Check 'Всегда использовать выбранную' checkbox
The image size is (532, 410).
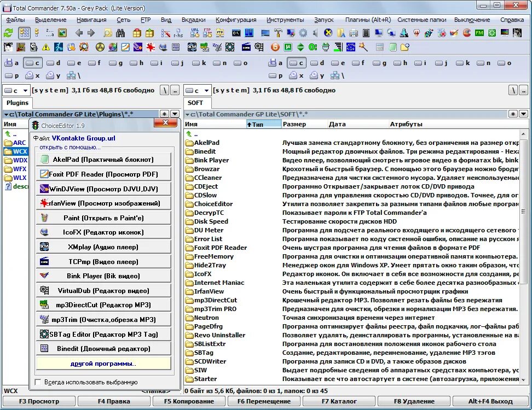point(38,382)
